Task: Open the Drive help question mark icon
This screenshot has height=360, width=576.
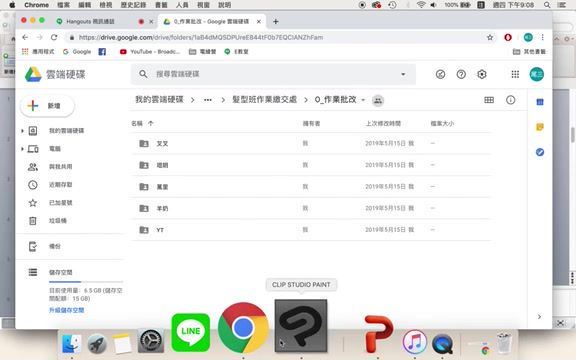Action: click(x=461, y=75)
